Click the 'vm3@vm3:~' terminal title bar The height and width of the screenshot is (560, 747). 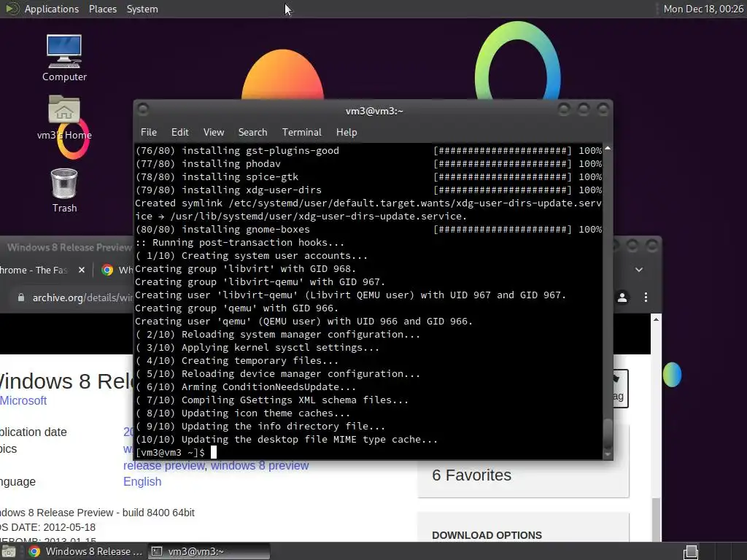pyautogui.click(x=374, y=111)
